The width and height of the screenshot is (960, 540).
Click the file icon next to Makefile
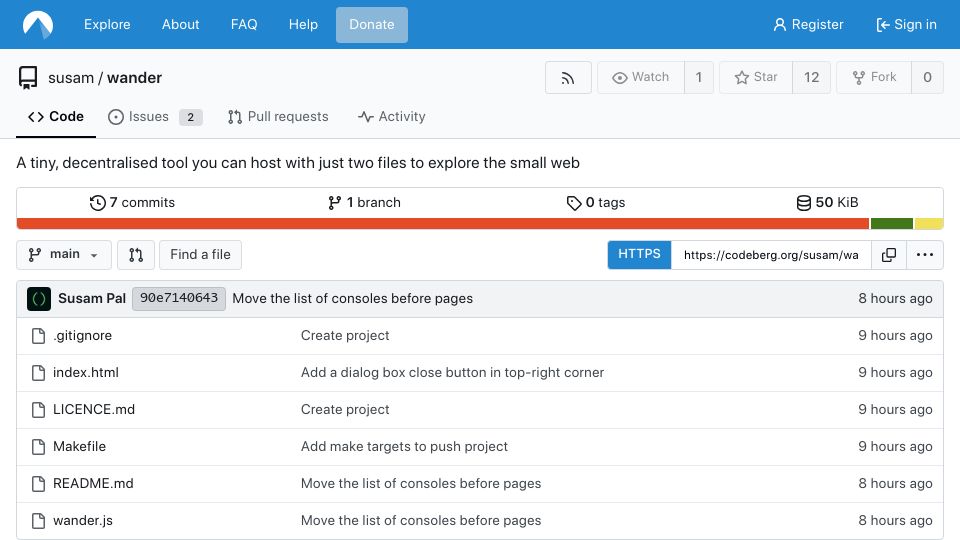39,447
